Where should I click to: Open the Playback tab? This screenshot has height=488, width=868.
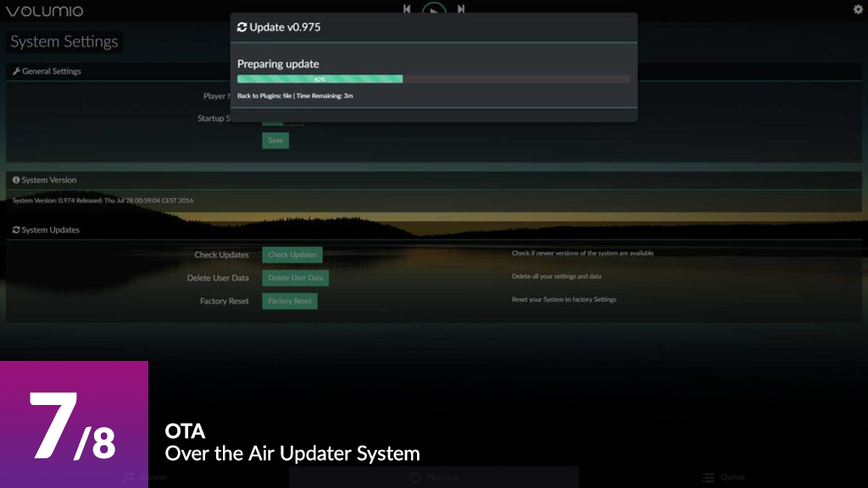(433, 477)
